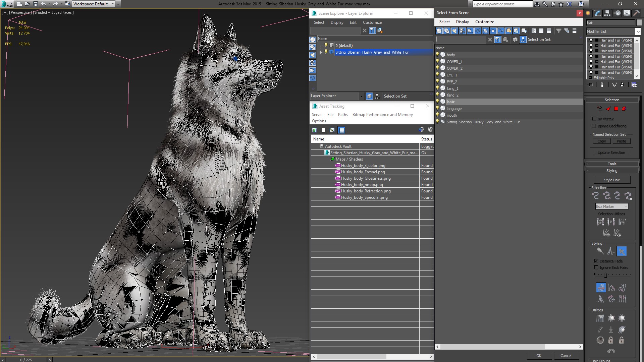This screenshot has width=644, height=362.
Task: Open the Motion command panel tab
Action: (618, 13)
